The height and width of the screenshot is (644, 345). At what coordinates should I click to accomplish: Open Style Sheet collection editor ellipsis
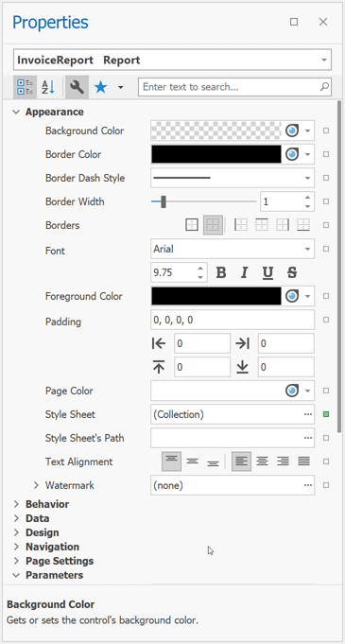308,414
